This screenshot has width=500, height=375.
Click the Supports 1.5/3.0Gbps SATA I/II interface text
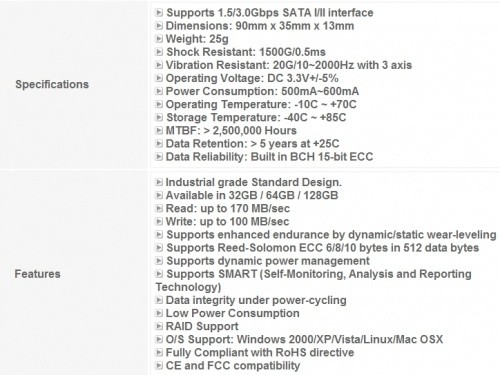click(x=270, y=13)
